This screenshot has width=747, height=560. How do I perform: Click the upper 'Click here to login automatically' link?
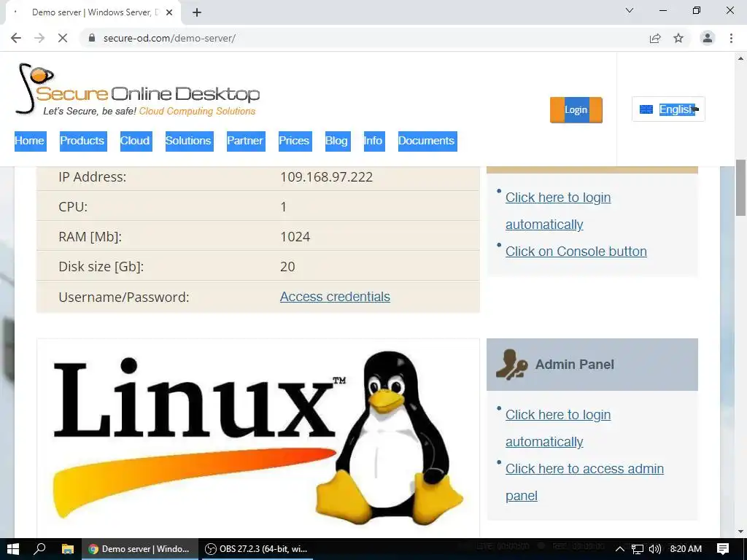[558, 211]
